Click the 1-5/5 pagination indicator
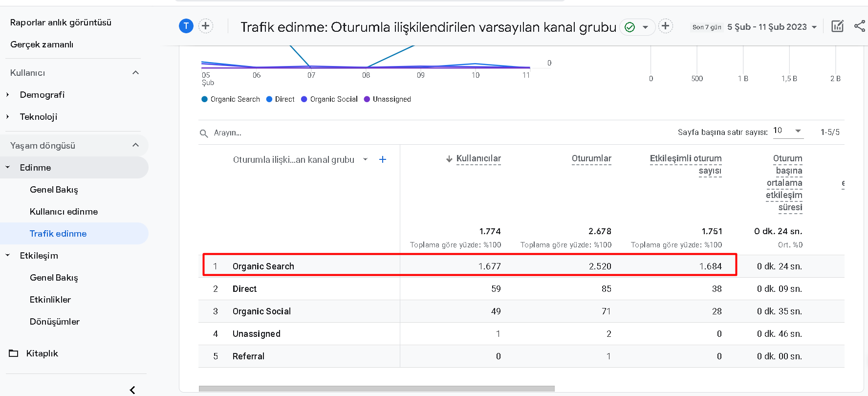The width and height of the screenshot is (868, 396). point(830,132)
